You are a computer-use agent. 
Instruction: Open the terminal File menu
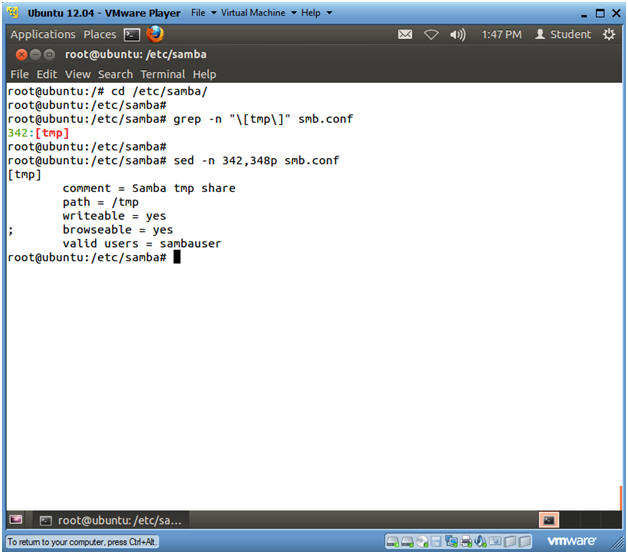coord(19,74)
